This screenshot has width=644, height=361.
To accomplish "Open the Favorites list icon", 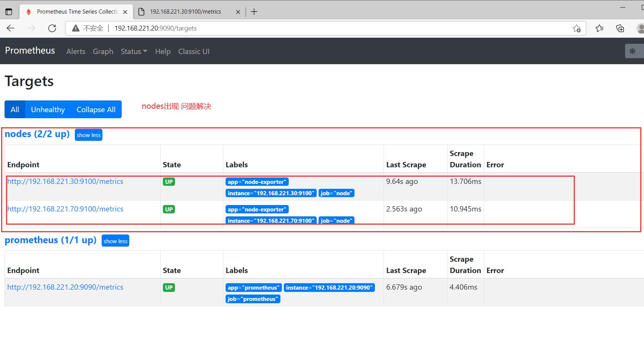I will (599, 28).
